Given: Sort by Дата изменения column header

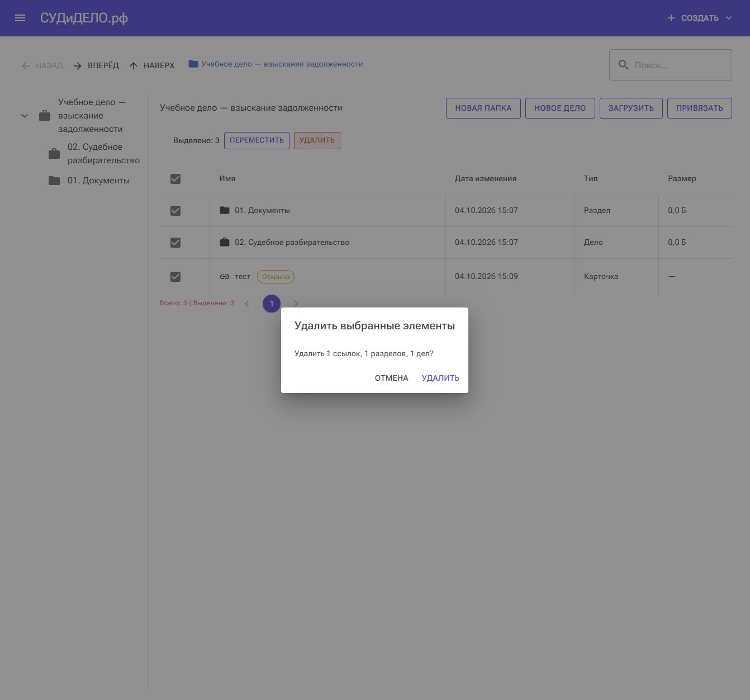Looking at the screenshot, I should (x=486, y=178).
